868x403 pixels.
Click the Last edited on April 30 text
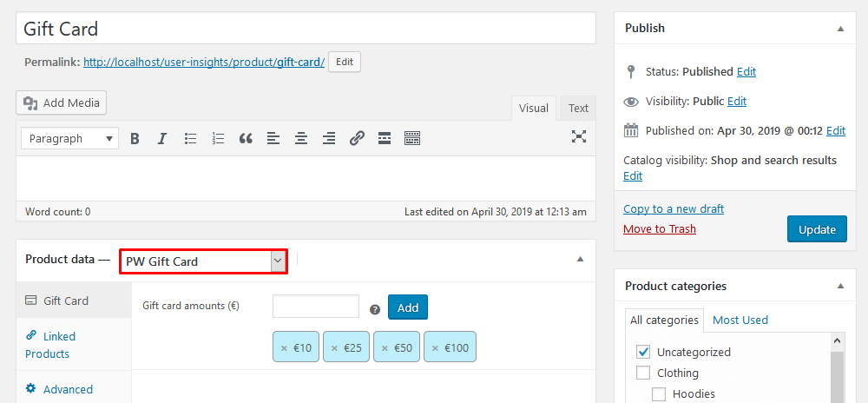pos(496,211)
